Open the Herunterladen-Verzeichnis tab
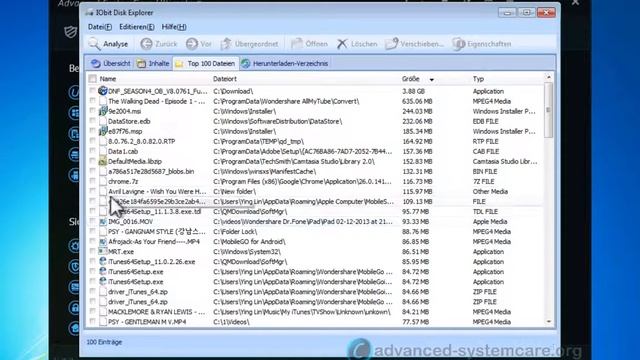 [x=284, y=63]
